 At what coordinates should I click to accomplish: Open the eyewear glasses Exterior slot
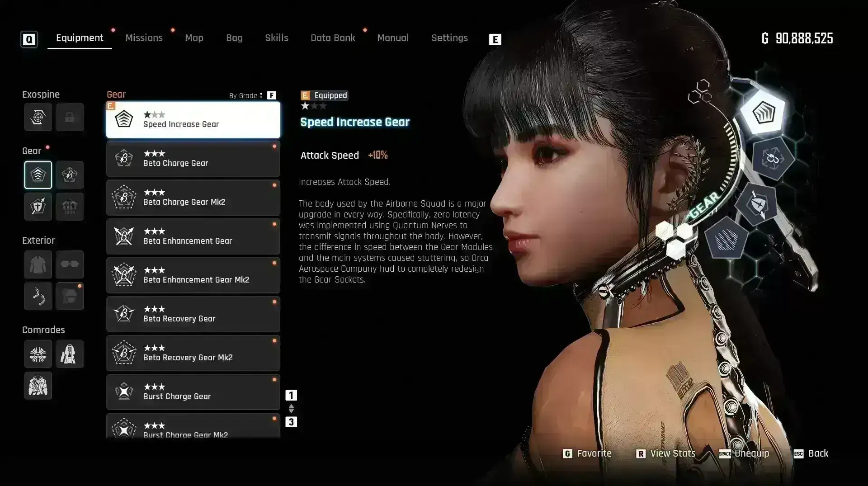click(x=70, y=264)
